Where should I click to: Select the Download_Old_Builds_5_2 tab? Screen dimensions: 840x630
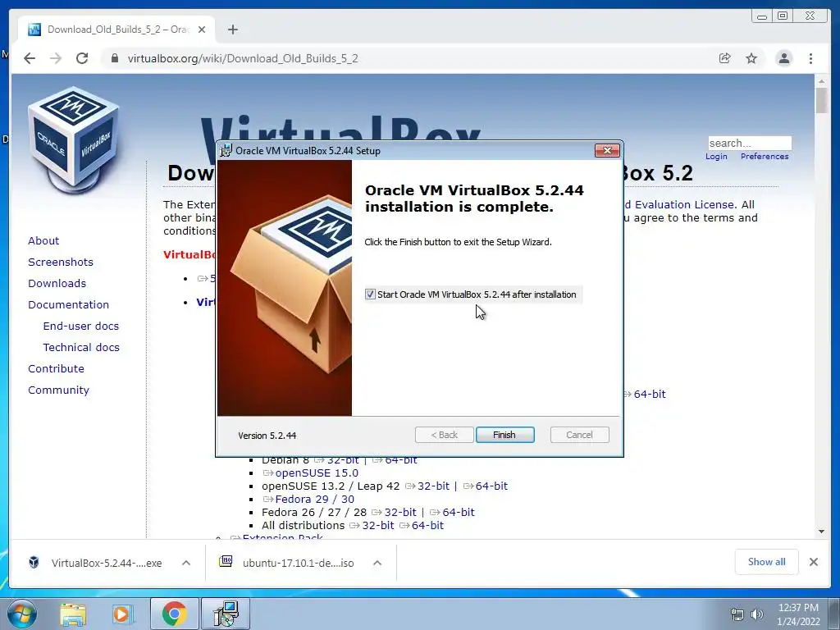[x=116, y=30]
